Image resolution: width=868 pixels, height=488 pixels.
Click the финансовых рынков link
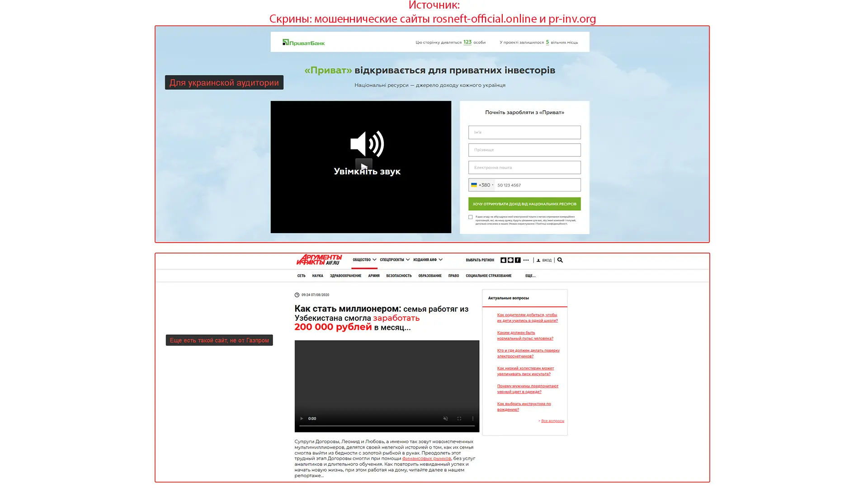click(426, 458)
